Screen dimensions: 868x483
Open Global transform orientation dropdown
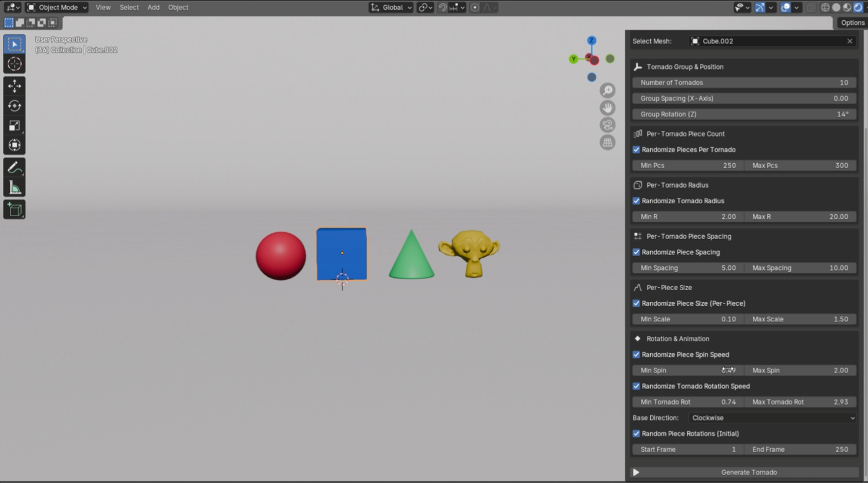click(391, 8)
